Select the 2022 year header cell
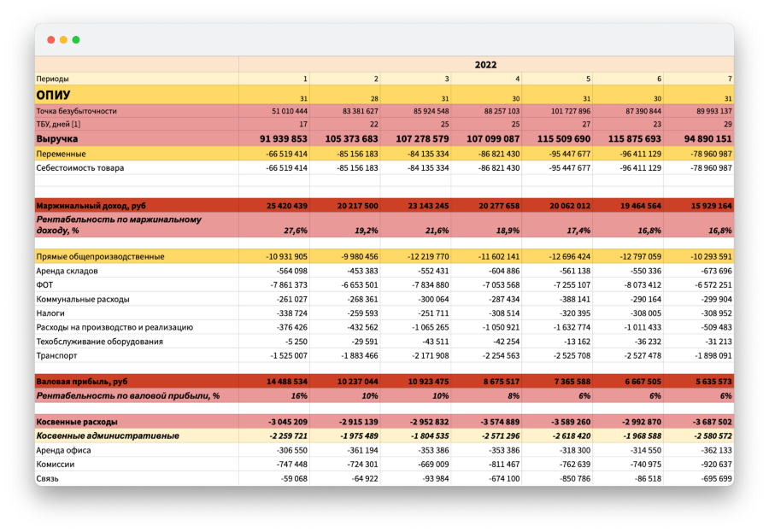This screenshot has width=769, height=532. point(485,65)
